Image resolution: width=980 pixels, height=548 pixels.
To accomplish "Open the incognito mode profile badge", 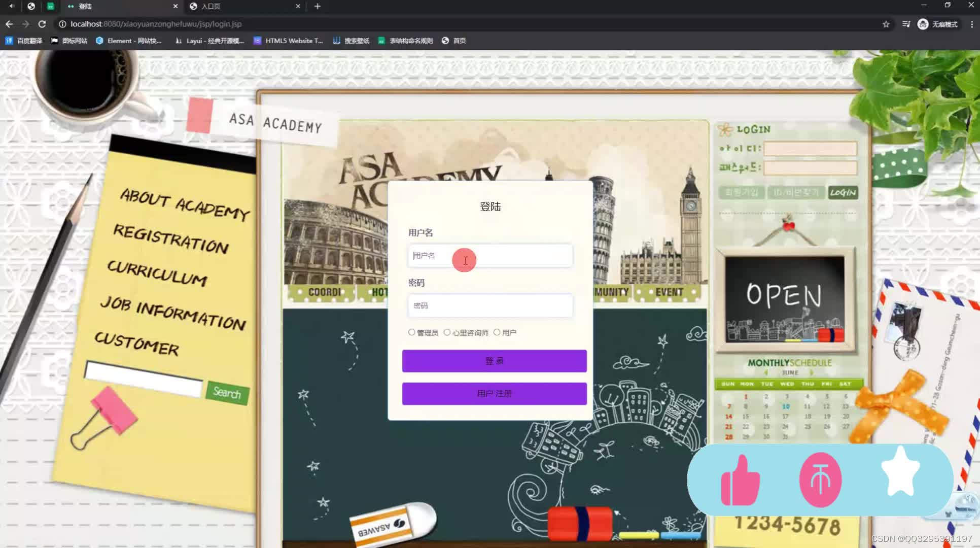I will [938, 24].
